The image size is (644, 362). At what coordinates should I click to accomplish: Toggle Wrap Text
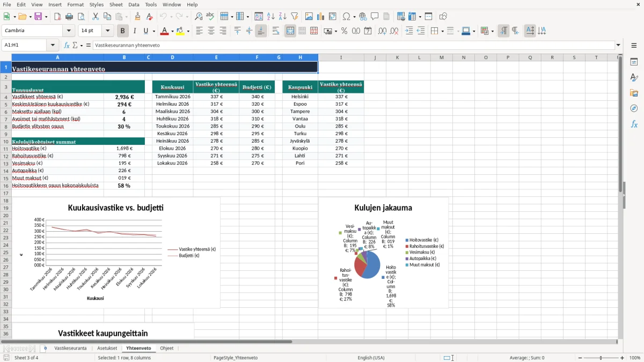click(x=276, y=31)
